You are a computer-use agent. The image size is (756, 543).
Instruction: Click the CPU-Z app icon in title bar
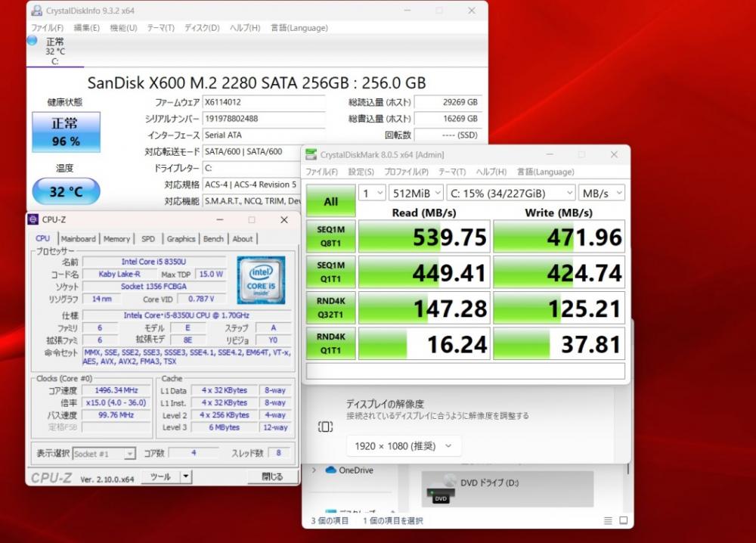[x=33, y=219]
